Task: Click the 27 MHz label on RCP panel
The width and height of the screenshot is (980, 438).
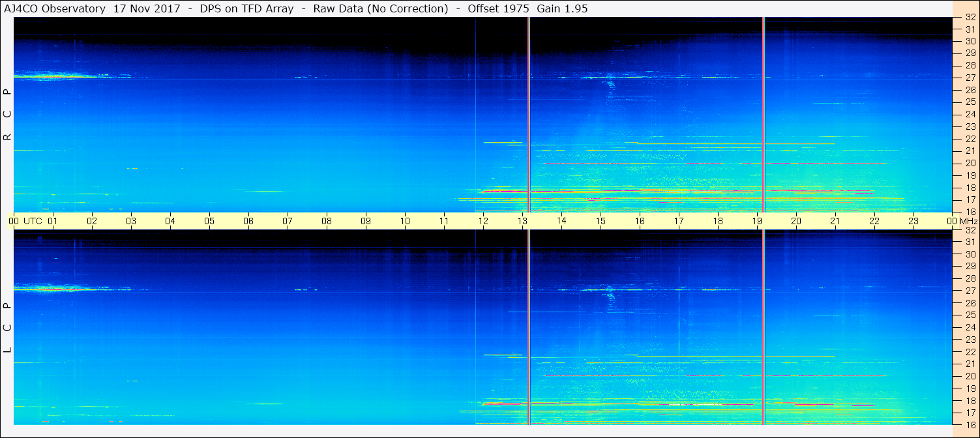Action: [x=970, y=78]
